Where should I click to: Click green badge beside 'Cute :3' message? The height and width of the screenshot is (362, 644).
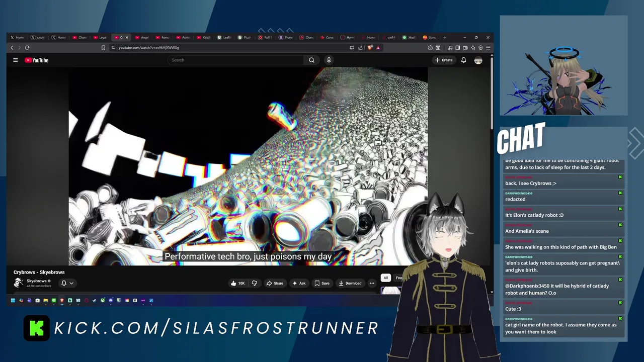tap(620, 303)
